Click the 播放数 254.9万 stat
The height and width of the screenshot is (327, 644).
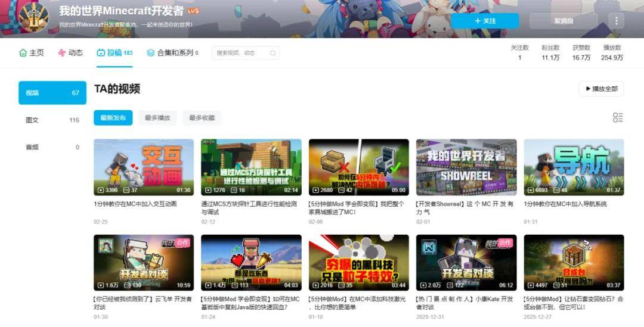(612, 53)
